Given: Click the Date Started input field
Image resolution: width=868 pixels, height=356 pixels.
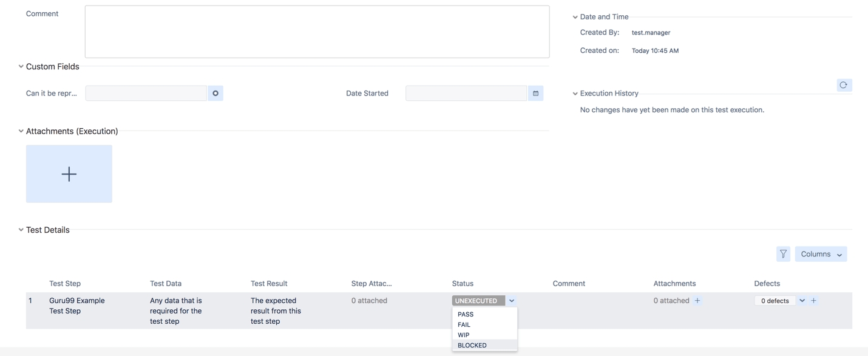Looking at the screenshot, I should [466, 94].
